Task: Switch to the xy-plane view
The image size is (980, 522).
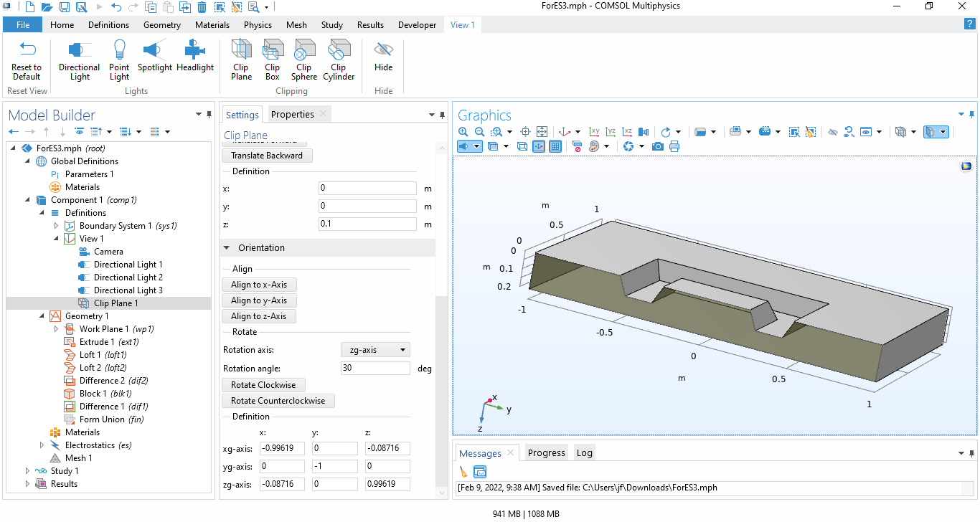Action: tap(594, 132)
